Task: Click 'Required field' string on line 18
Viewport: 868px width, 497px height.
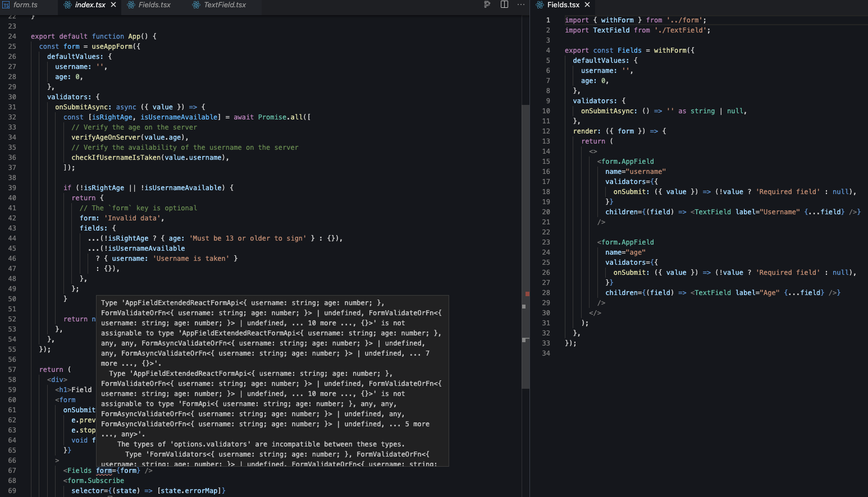Action: point(788,192)
